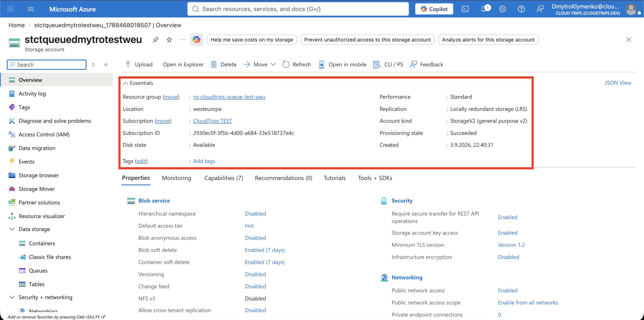Click the Events lightning icon
Screen dimensions: 644x320
pos(12,162)
